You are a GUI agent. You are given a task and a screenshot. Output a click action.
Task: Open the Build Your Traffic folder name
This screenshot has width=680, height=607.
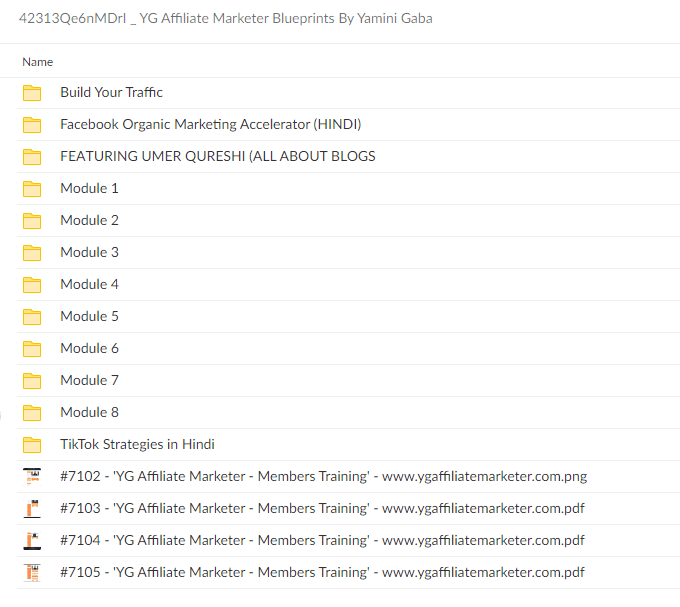(x=111, y=92)
